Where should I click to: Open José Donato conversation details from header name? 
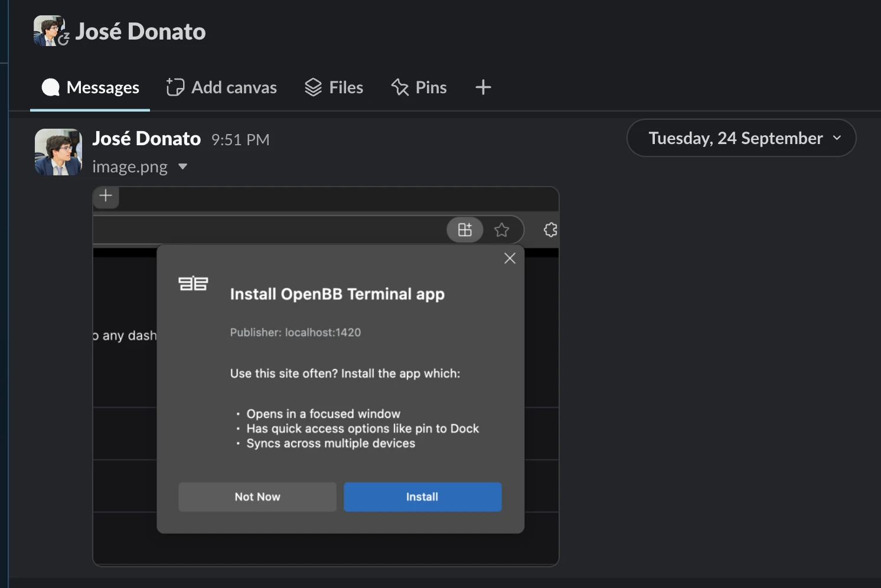click(x=141, y=31)
